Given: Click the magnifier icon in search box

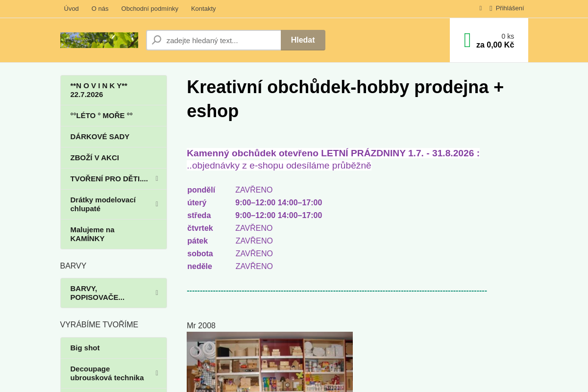Looking at the screenshot, I should pyautogui.click(x=156, y=40).
